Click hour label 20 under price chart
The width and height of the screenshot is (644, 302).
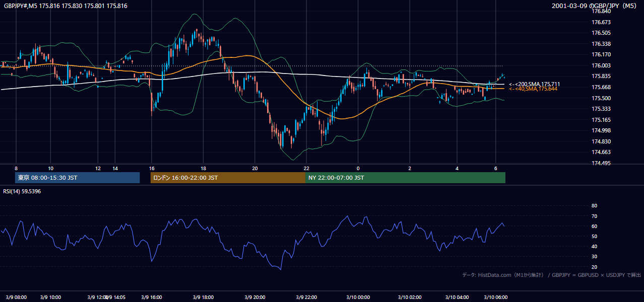[x=255, y=168]
